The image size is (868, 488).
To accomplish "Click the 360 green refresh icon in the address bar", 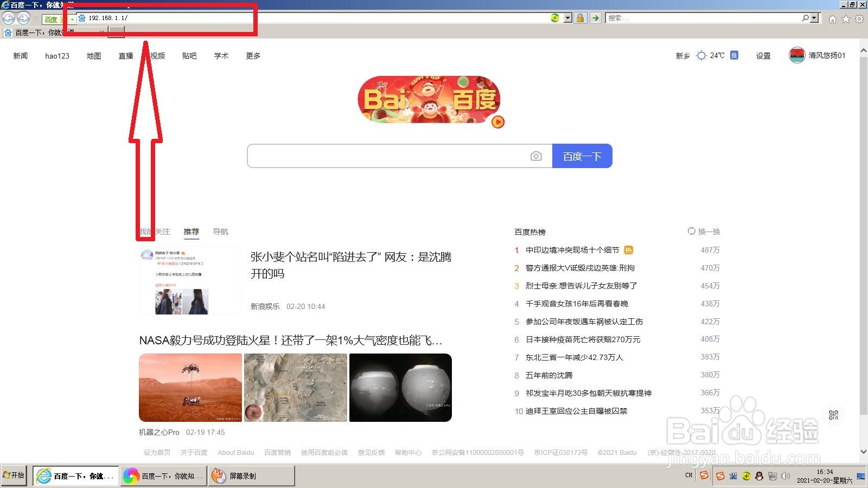I will 554,18.
